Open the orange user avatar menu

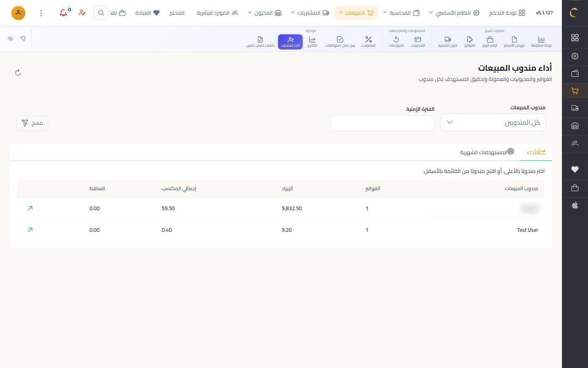click(x=18, y=13)
